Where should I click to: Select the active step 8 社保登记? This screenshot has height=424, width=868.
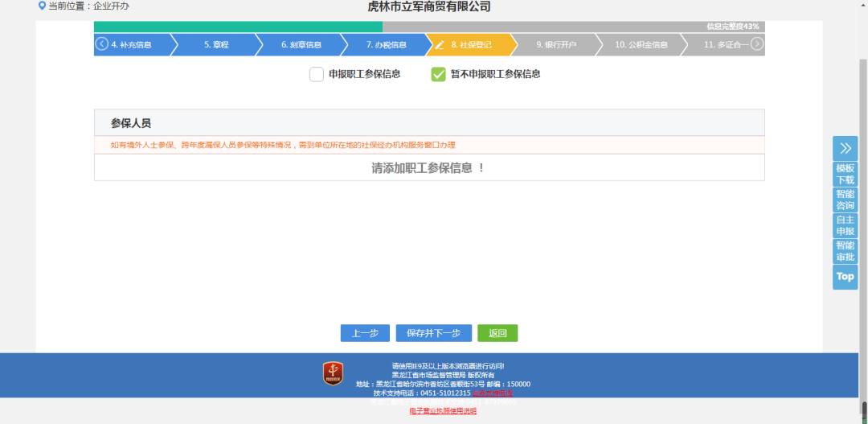pos(471,45)
